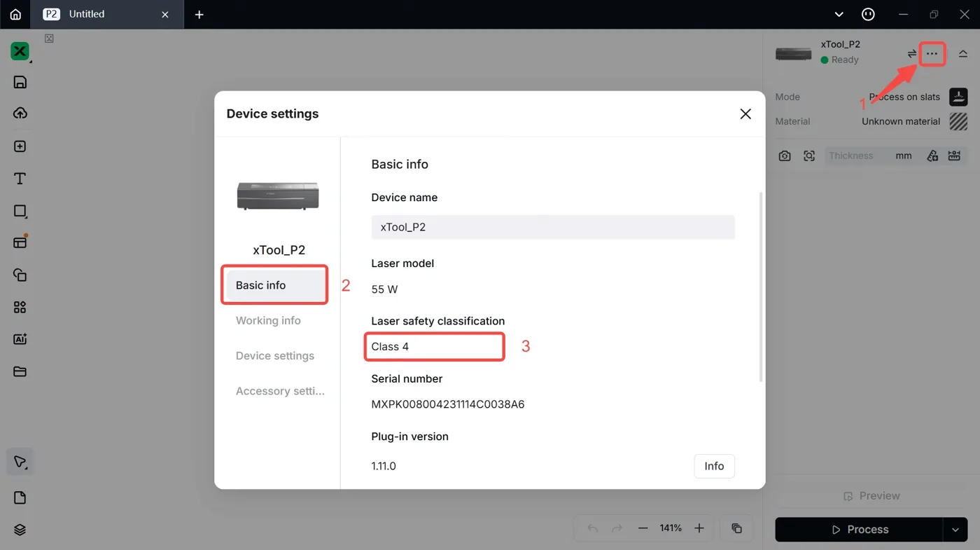
Task: Open the three-dot device settings menu
Action: 932,54
